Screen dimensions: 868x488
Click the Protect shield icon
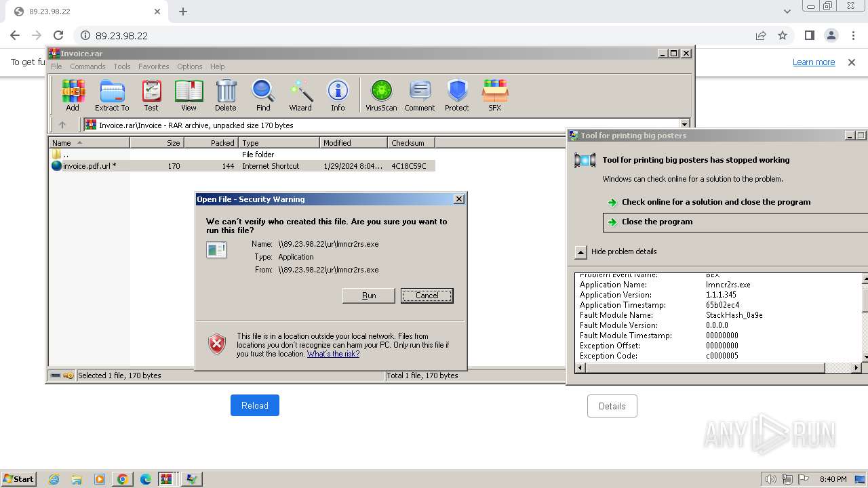pyautogui.click(x=457, y=95)
